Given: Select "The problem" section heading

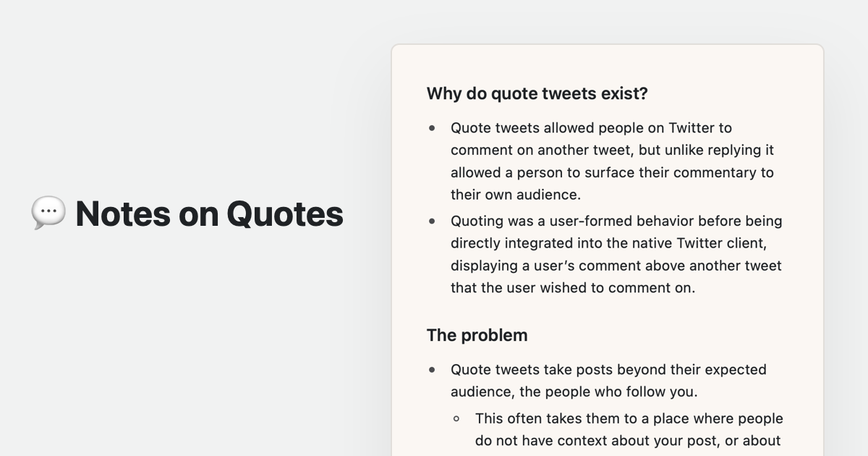Looking at the screenshot, I should coord(477,335).
